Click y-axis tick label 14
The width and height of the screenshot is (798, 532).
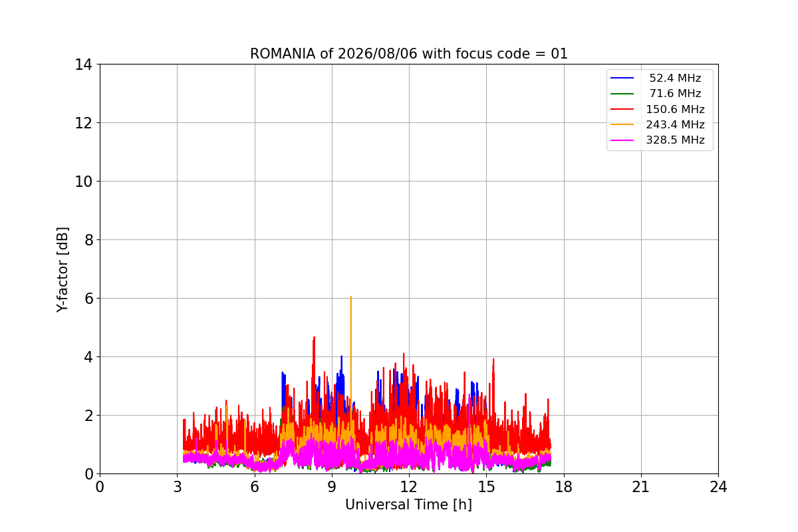coord(84,65)
